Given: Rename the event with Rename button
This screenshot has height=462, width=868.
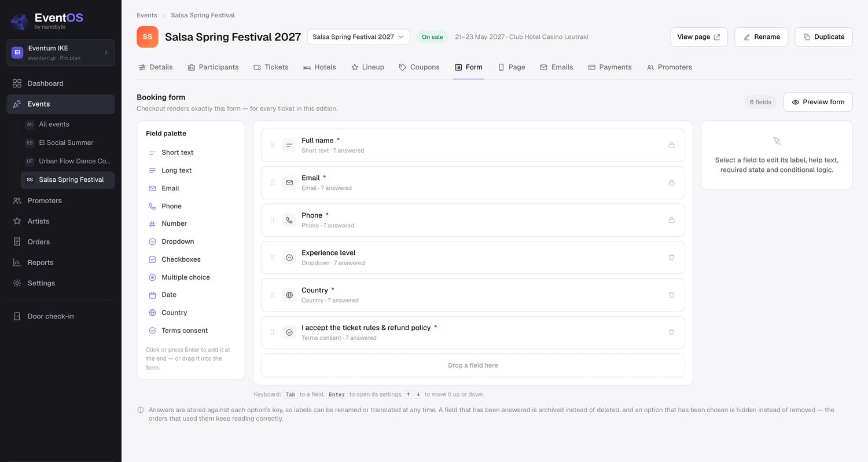Looking at the screenshot, I should coord(761,37).
